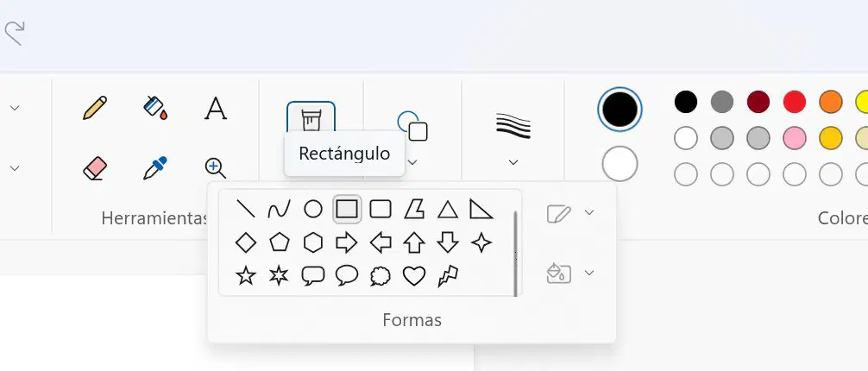Viewport: 868px width, 371px height.
Task: Pick the red color swatch
Action: point(795,102)
